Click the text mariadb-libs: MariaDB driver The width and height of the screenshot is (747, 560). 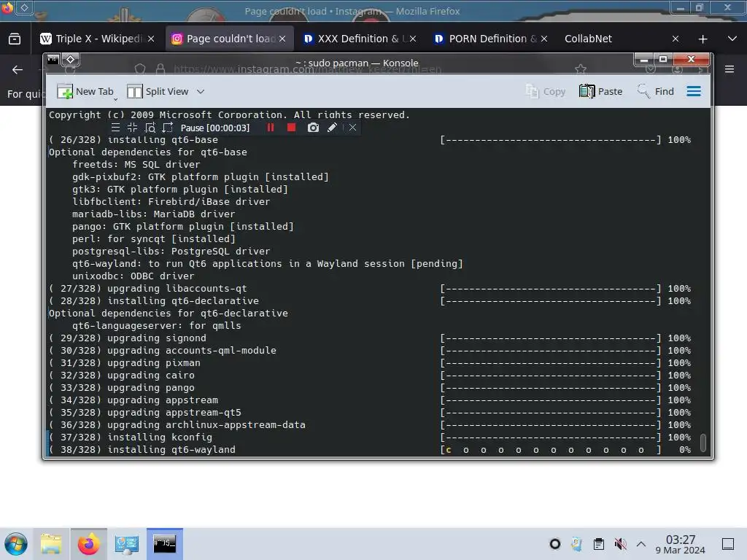click(153, 214)
